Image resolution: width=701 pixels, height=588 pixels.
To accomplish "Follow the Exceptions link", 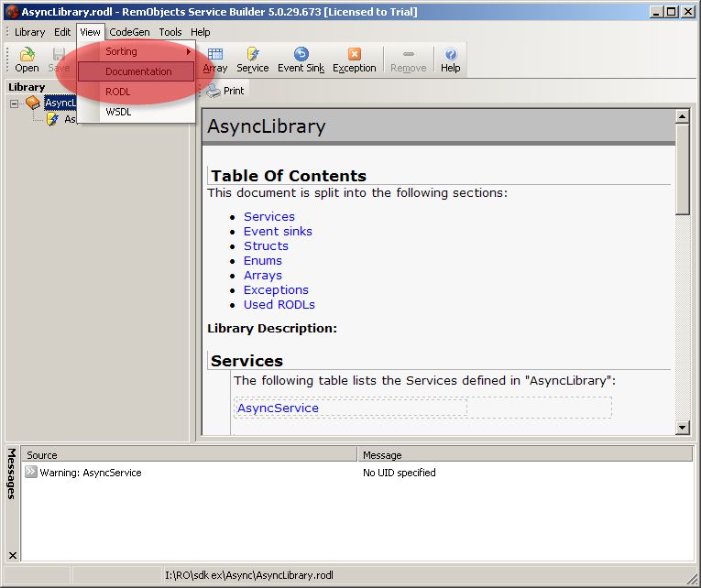I will (276, 290).
